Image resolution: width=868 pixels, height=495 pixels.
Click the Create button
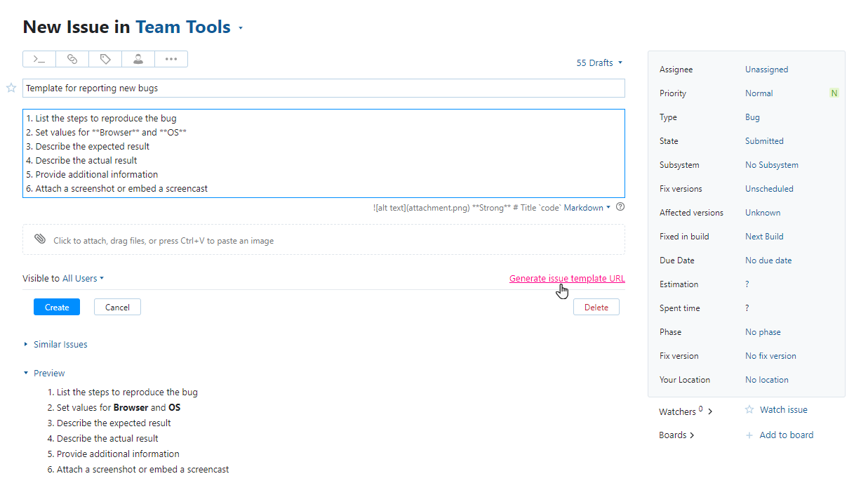(56, 307)
